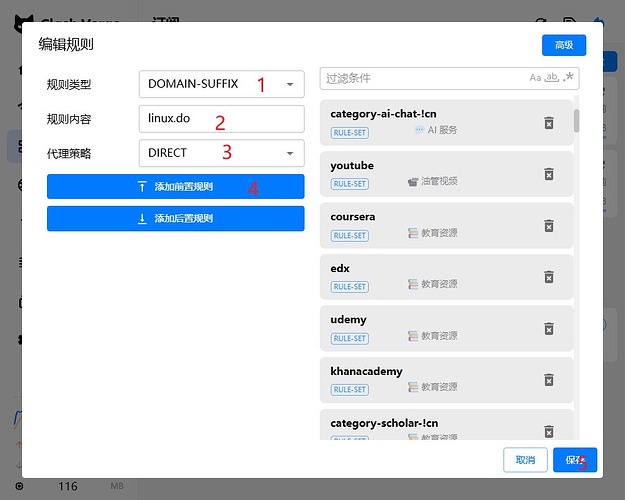This screenshot has height=500, width=625.
Task: Select the udemy rule name
Action: pyautogui.click(x=348, y=320)
